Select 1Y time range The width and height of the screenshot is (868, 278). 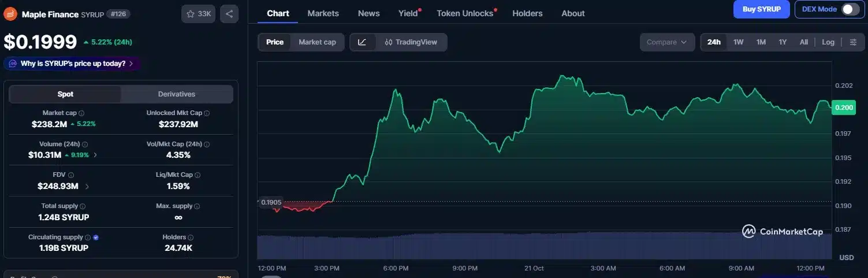[783, 42]
